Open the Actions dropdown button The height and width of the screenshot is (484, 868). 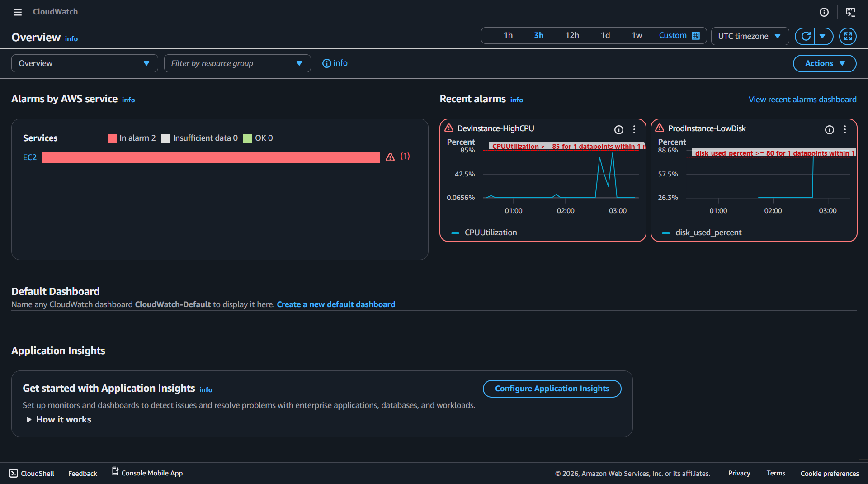pos(825,63)
